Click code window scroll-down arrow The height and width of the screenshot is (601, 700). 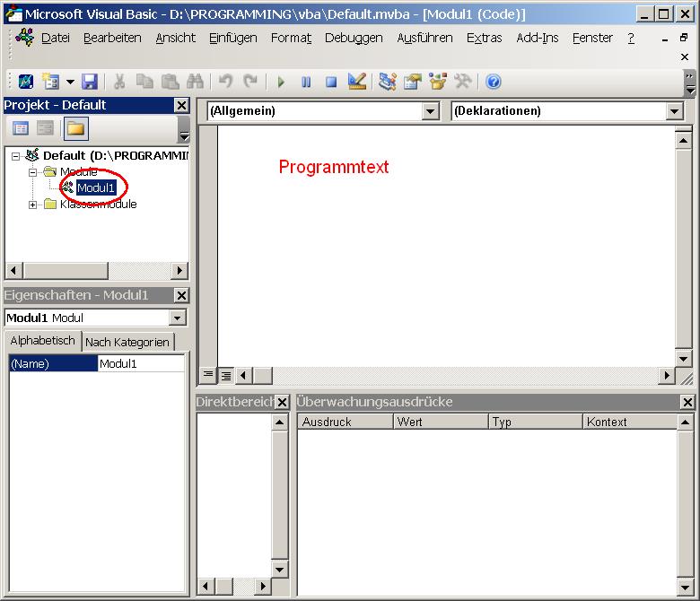(x=684, y=359)
